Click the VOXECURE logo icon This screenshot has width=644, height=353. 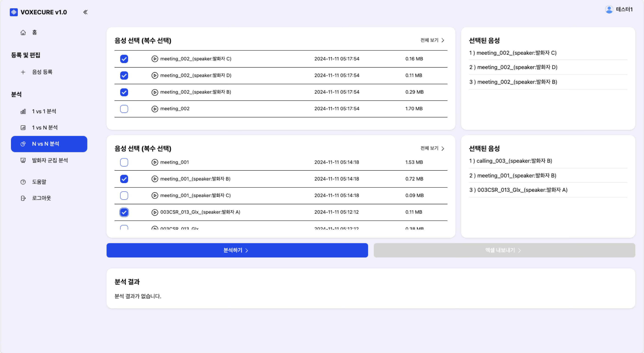(14, 12)
